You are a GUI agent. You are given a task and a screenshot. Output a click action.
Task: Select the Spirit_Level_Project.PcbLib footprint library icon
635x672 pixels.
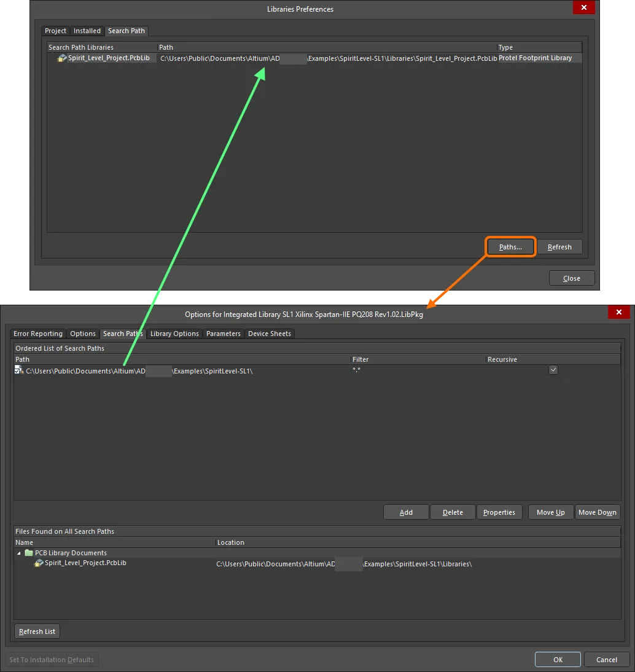tap(61, 58)
